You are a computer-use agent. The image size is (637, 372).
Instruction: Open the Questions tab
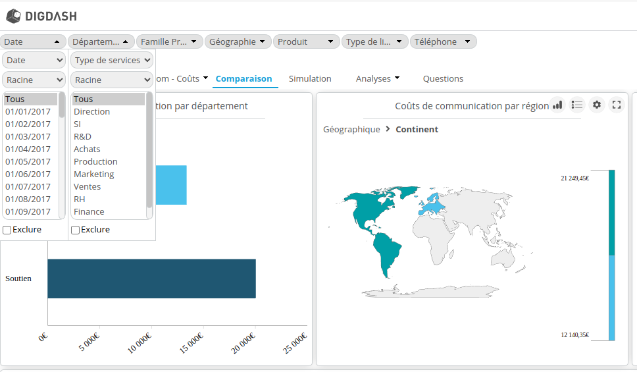coord(443,79)
